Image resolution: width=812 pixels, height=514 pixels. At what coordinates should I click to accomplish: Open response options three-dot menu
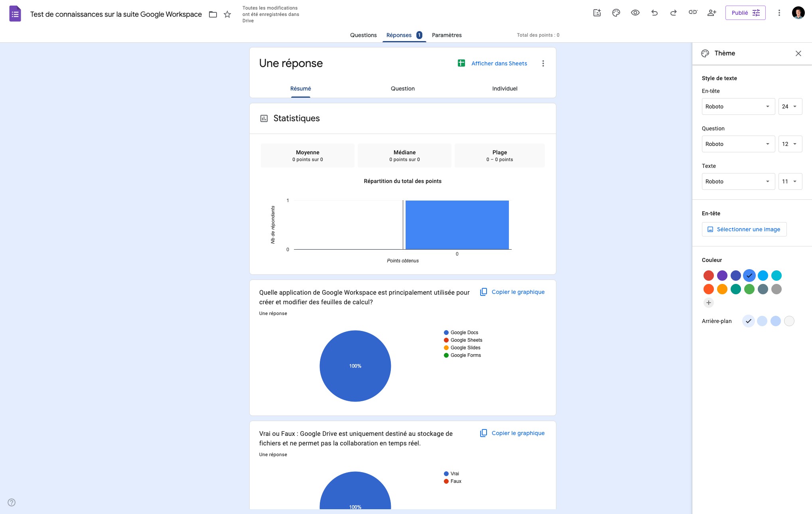coord(543,63)
